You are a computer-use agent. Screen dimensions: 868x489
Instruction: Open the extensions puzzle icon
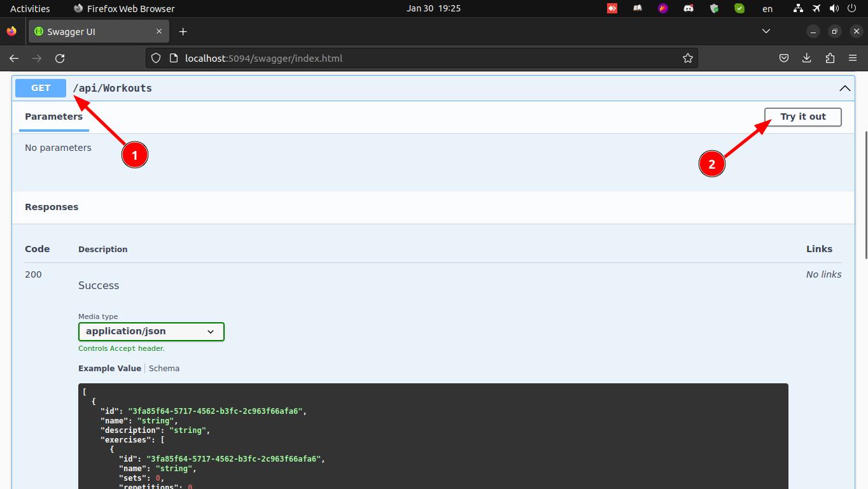tap(829, 59)
